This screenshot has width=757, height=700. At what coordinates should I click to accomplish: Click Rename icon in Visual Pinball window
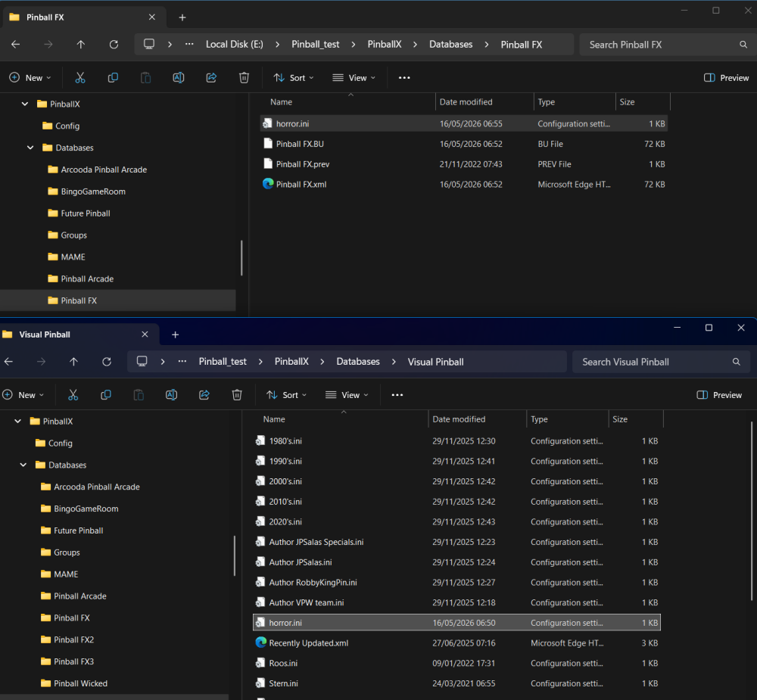[x=171, y=395]
